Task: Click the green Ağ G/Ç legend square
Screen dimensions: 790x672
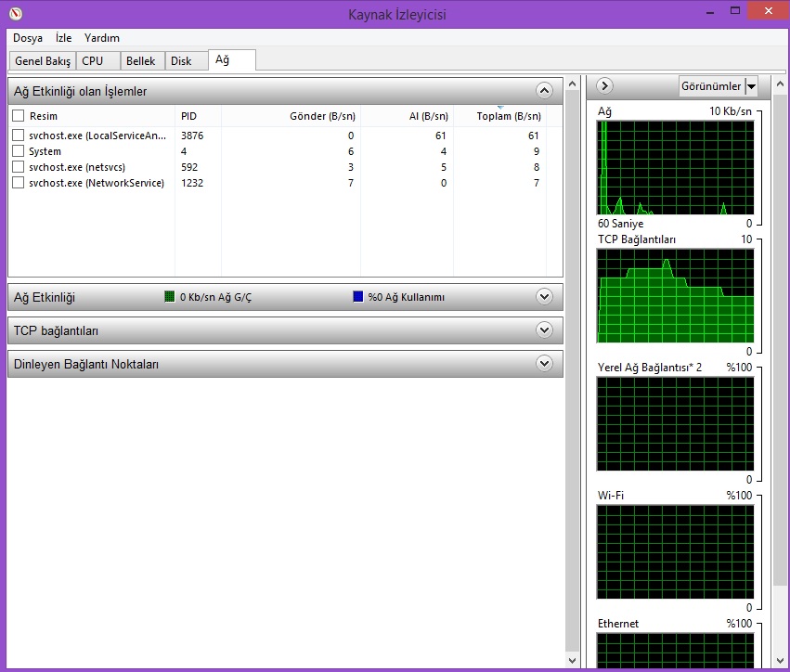Action: point(170,297)
